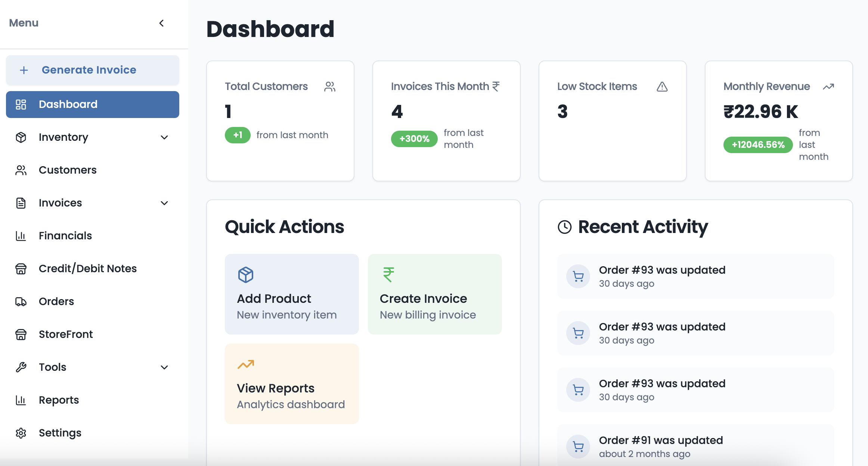Screen dimensions: 868x466
Task: Click the Settings gear icon
Action: tap(21, 433)
